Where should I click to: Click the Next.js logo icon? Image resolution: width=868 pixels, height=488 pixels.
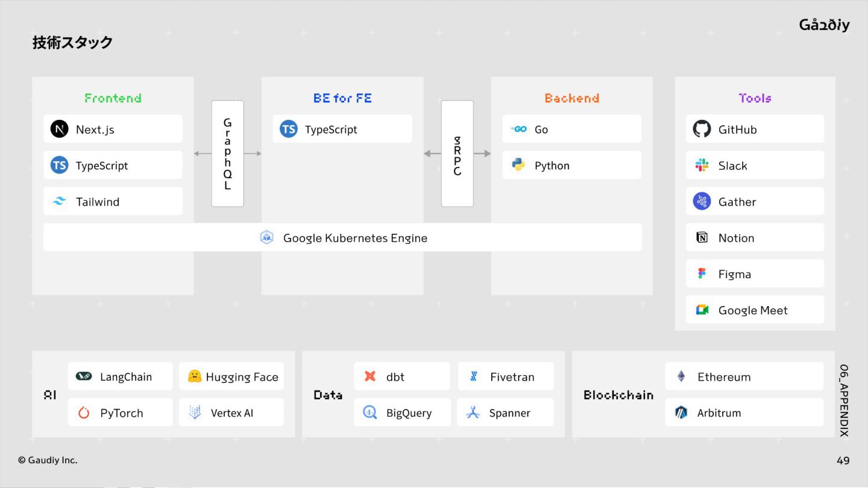point(59,129)
